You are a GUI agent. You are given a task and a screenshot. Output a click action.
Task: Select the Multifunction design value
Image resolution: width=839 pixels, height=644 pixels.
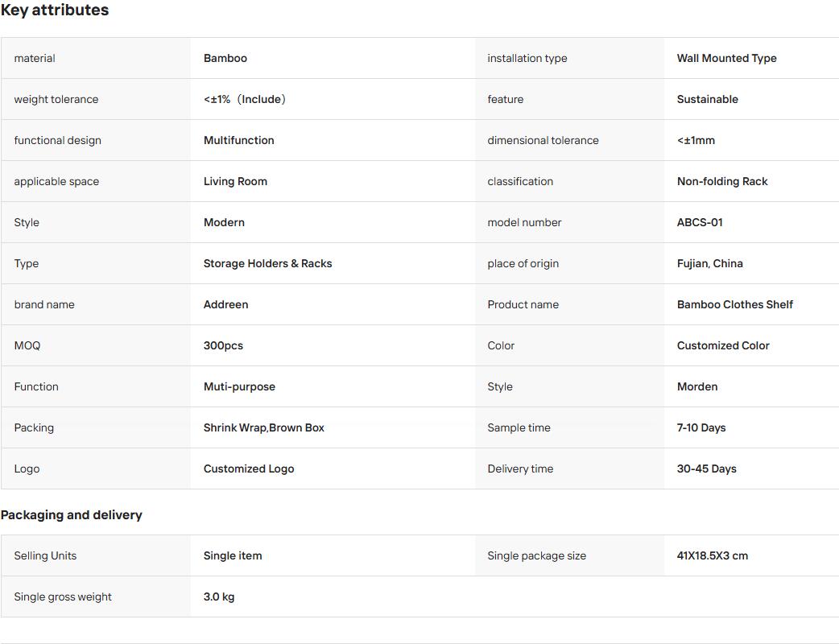(x=238, y=140)
